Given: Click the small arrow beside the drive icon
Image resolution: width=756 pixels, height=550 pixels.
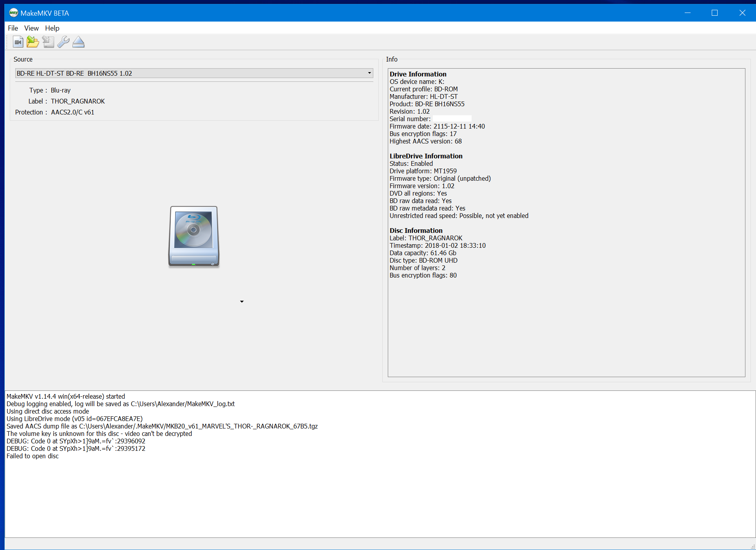Looking at the screenshot, I should point(242,301).
